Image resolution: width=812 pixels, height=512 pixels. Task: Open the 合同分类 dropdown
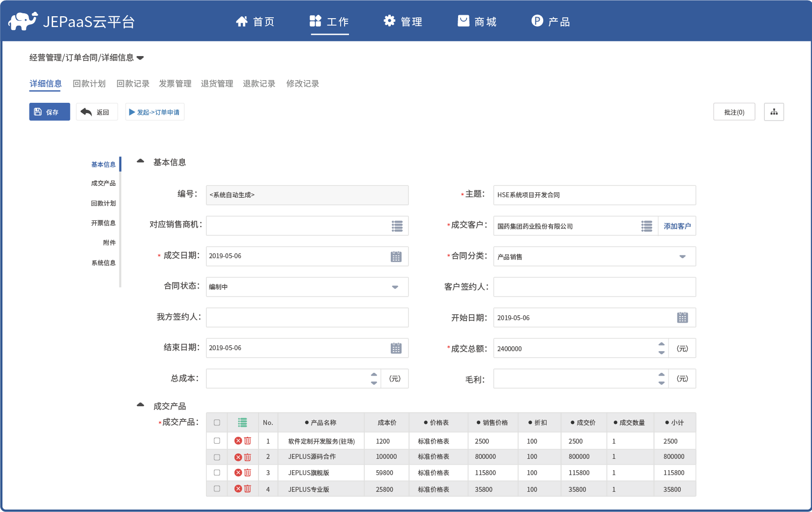[682, 257]
